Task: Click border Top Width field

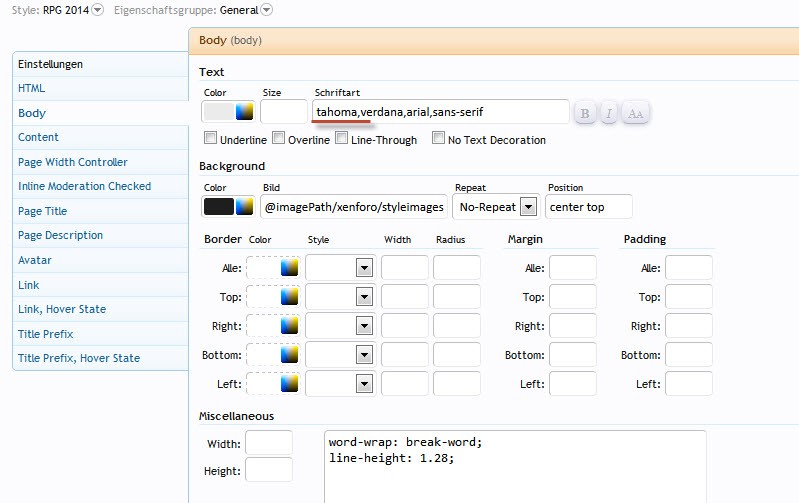Action: pos(405,297)
